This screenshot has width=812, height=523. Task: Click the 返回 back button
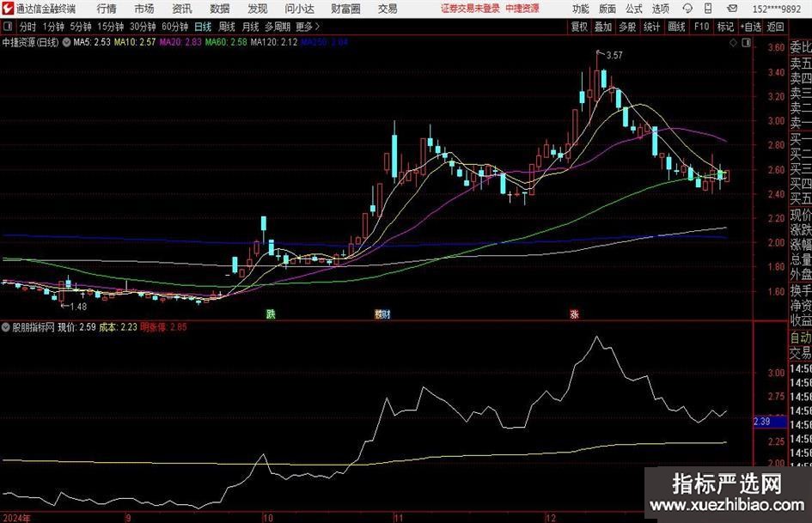coord(775,27)
